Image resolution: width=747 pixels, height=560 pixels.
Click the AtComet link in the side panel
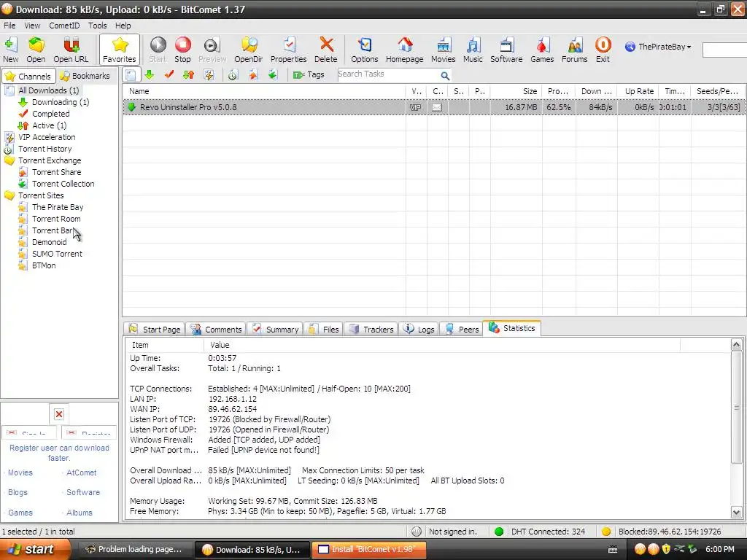(x=81, y=472)
